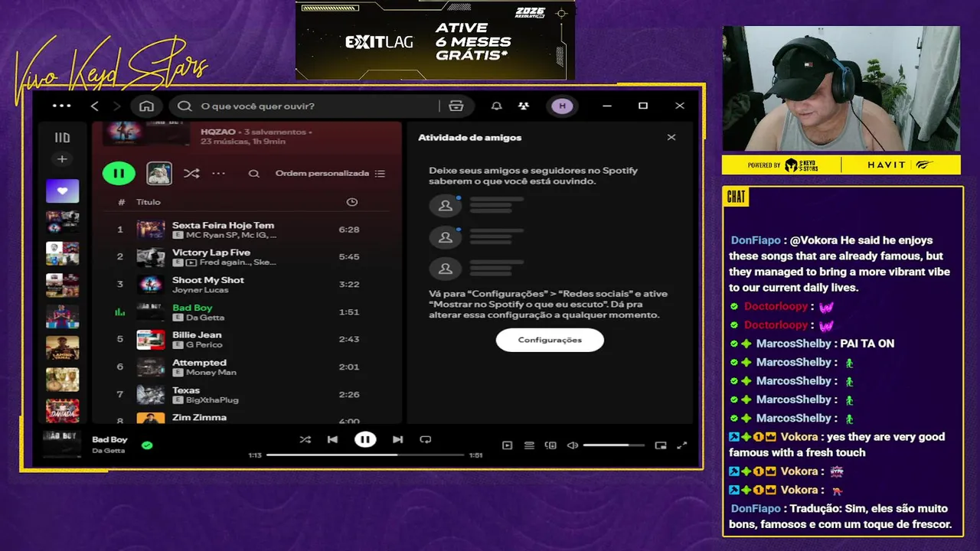The width and height of the screenshot is (980, 551).
Task: Click the playlist cover thumbnail beside pause
Action: [159, 173]
